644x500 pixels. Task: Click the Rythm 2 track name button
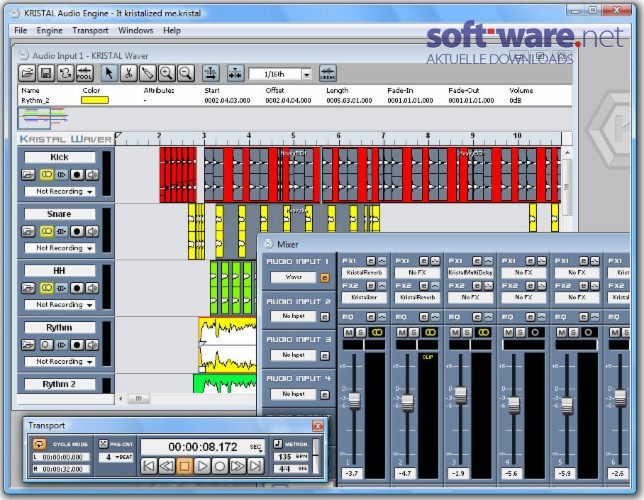coord(60,384)
